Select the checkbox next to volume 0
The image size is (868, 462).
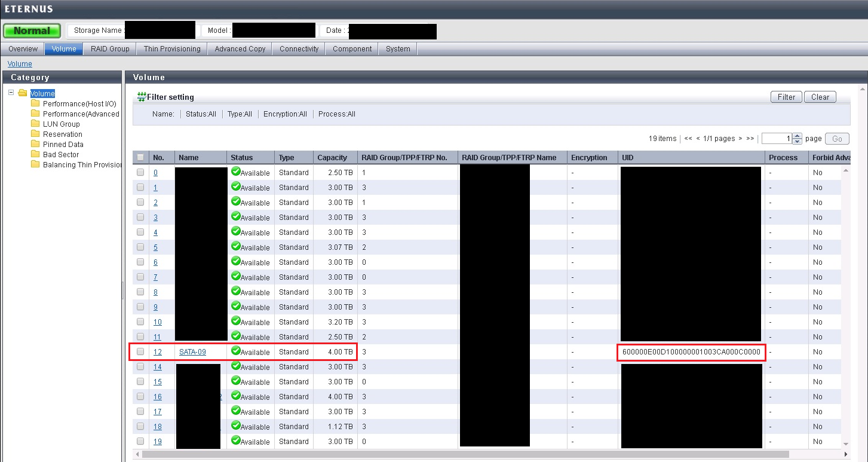pos(140,172)
